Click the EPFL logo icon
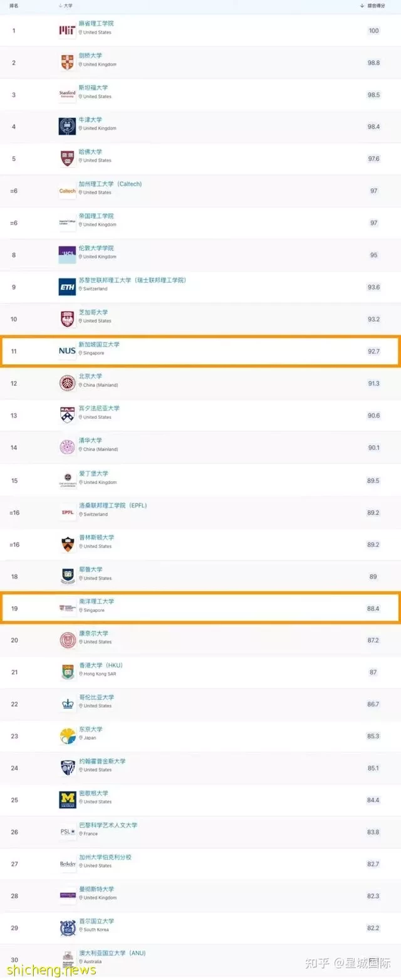This screenshot has width=401, height=980. pos(67,512)
